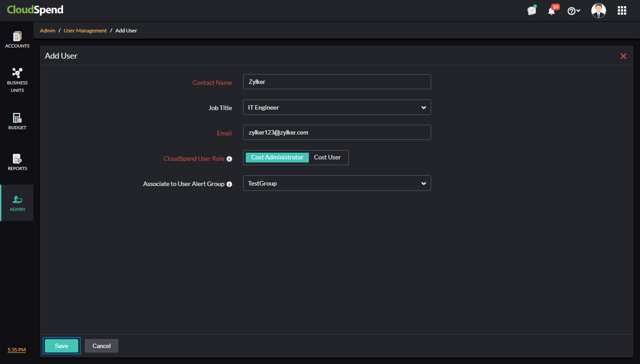Open the Reports section
The width and height of the screenshot is (640, 364).
coord(17,162)
